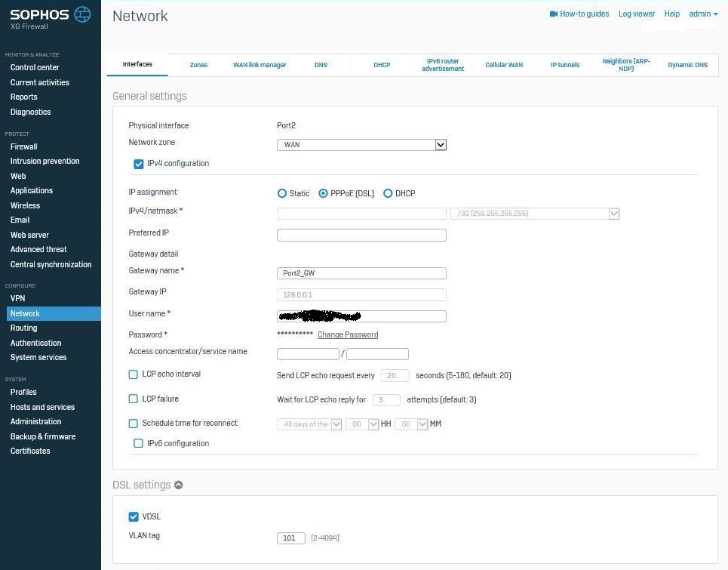Expand the Network zone WAN dropdown

441,144
